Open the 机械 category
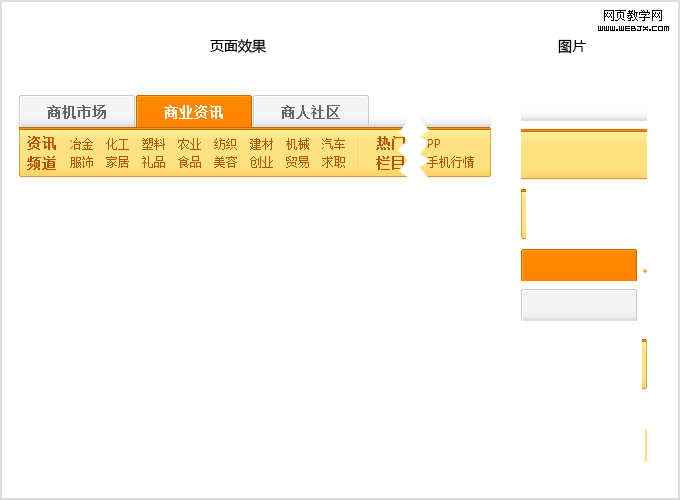 click(298, 144)
